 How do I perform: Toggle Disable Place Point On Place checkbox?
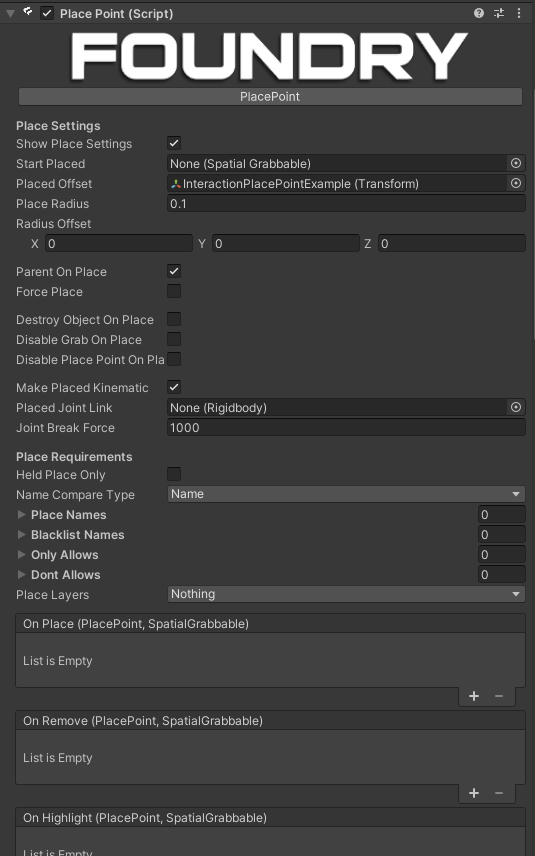click(x=174, y=359)
